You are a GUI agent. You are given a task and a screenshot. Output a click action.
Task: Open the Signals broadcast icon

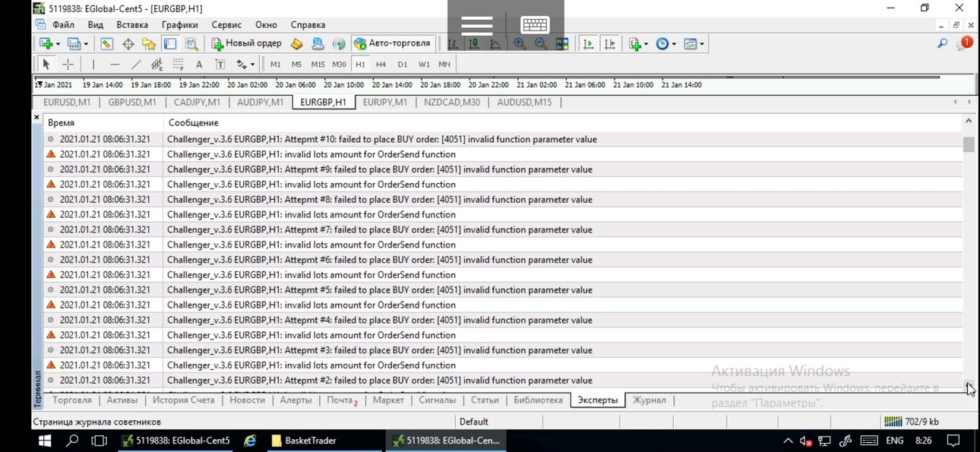tap(339, 44)
